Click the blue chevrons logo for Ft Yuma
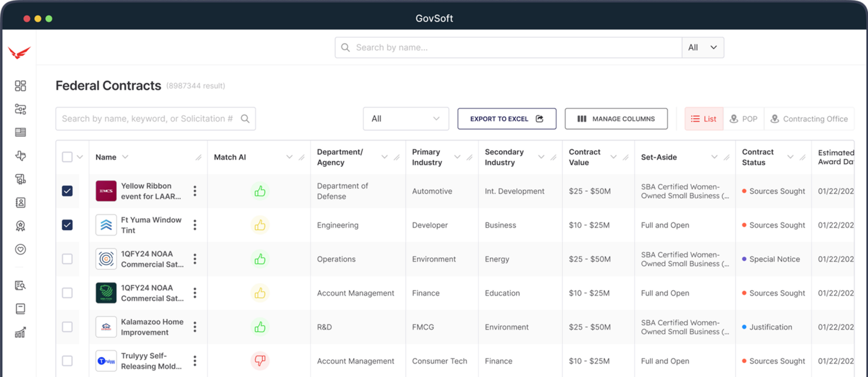This screenshot has width=868, height=377. 106,225
